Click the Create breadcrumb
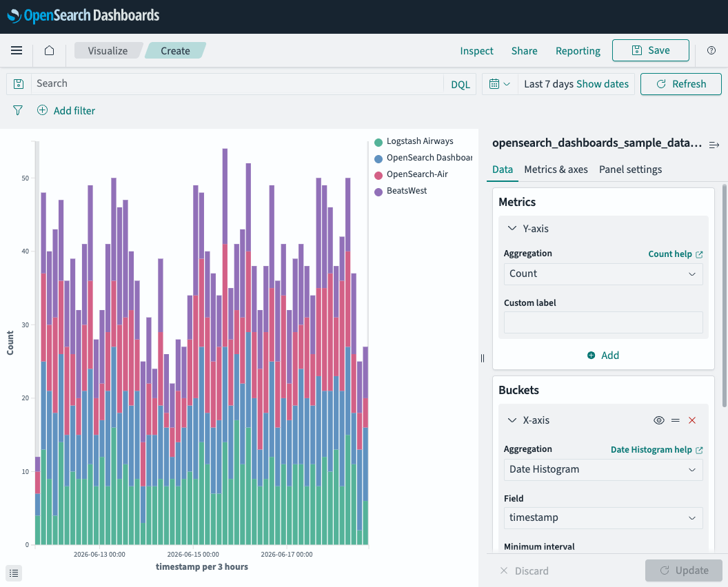Image resolution: width=728 pixels, height=587 pixels. 175,50
